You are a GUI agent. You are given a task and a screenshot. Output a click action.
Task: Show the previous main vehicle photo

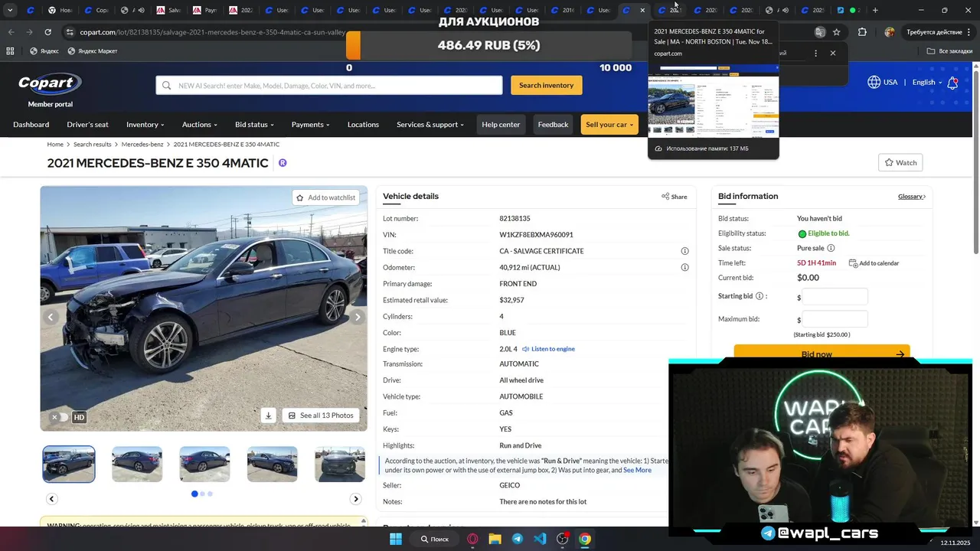(x=51, y=317)
